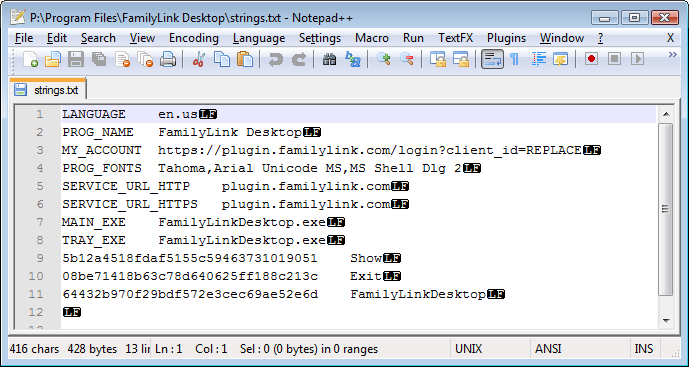Click the Save All icon
689x367 pixels.
(99, 59)
